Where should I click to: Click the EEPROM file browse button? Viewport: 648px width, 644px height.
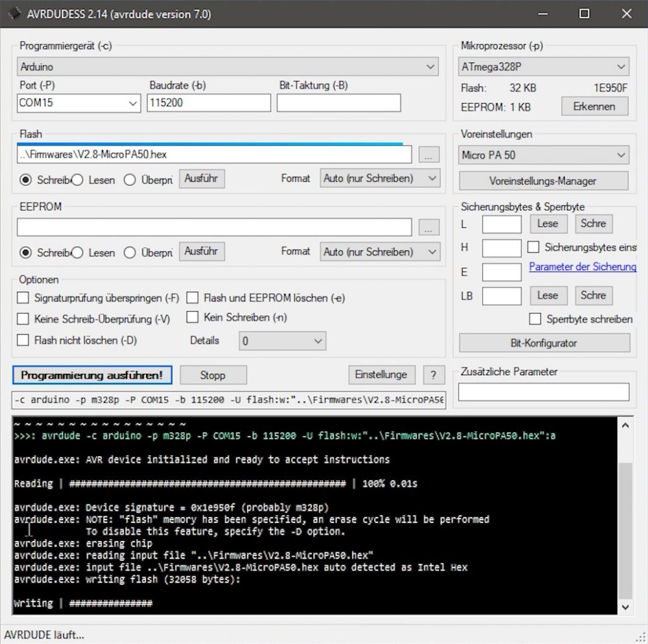point(428,228)
